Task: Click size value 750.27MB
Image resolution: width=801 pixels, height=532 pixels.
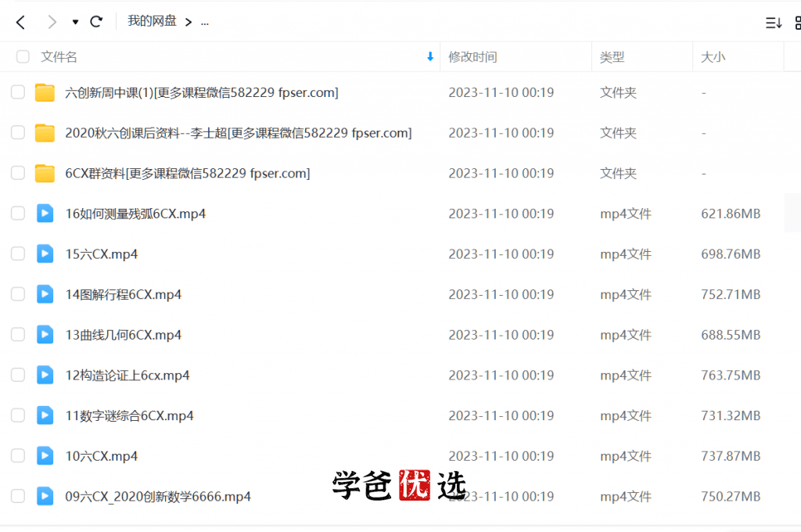Action: point(731,496)
